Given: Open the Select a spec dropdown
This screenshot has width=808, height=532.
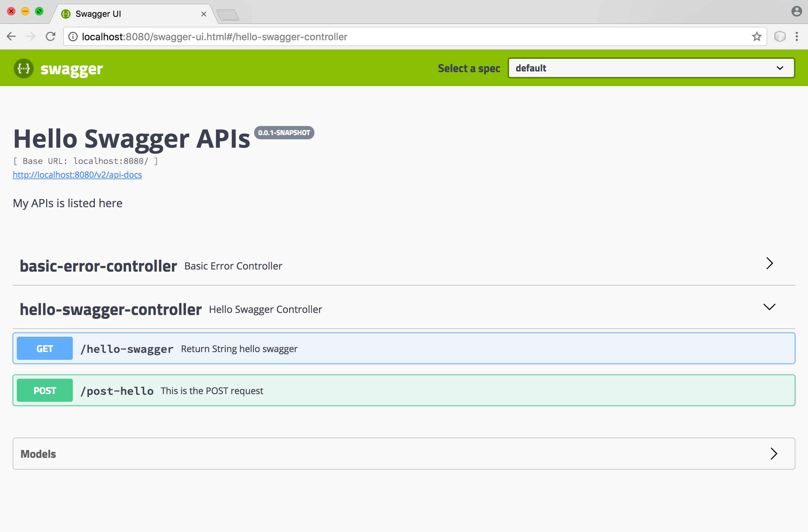Looking at the screenshot, I should [651, 68].
